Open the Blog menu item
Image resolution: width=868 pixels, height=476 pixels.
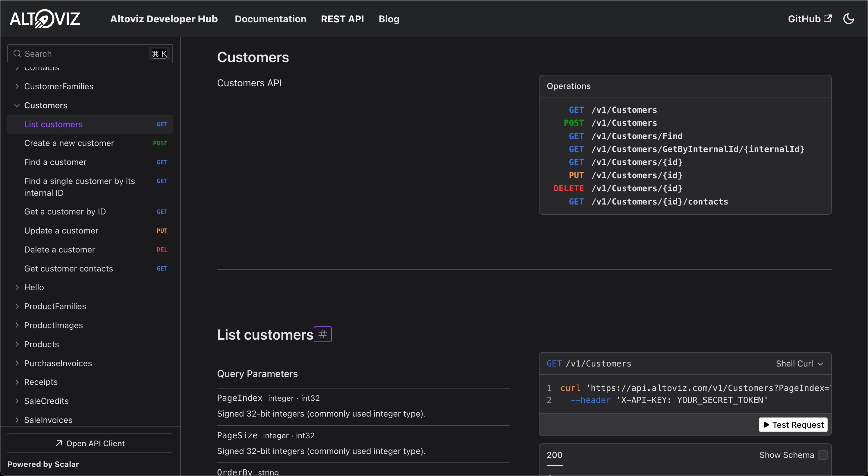(x=389, y=19)
